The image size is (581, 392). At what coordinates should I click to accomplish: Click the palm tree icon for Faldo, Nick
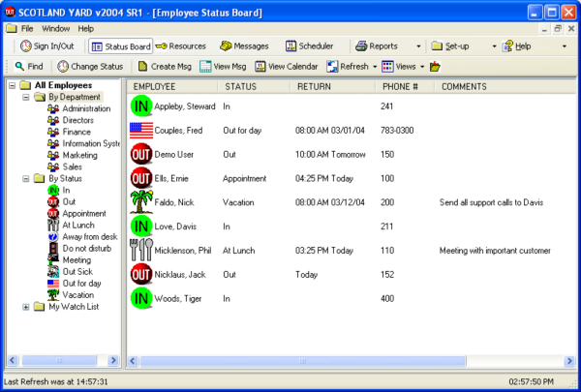pyautogui.click(x=141, y=202)
